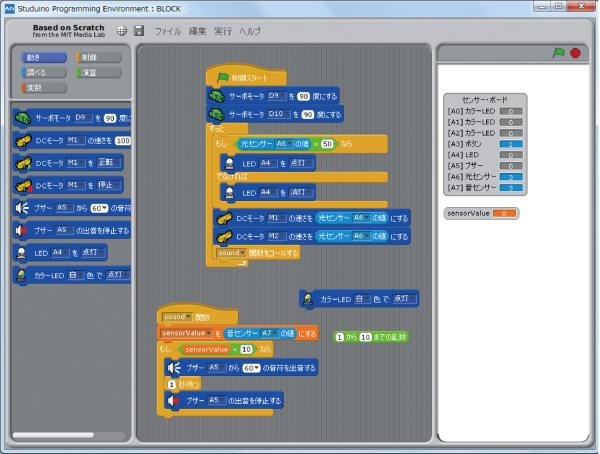Click the globe language icon
Screen dimensions: 600x454
(121, 32)
